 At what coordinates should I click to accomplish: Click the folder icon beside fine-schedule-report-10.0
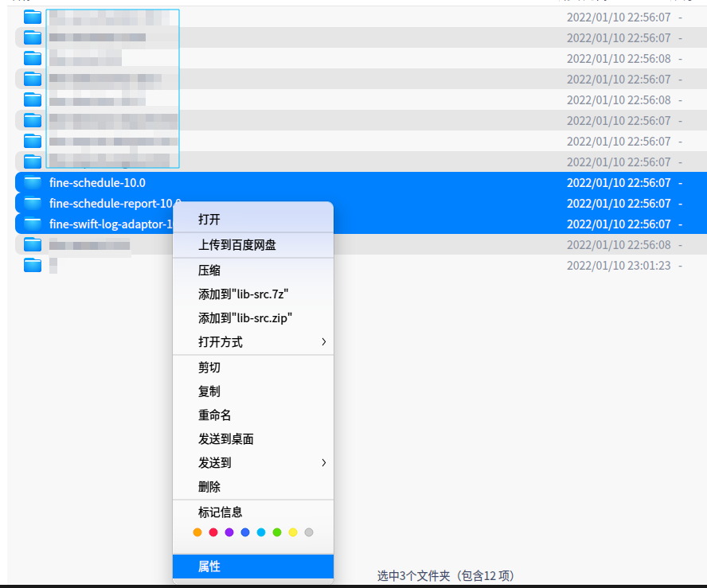(31, 203)
